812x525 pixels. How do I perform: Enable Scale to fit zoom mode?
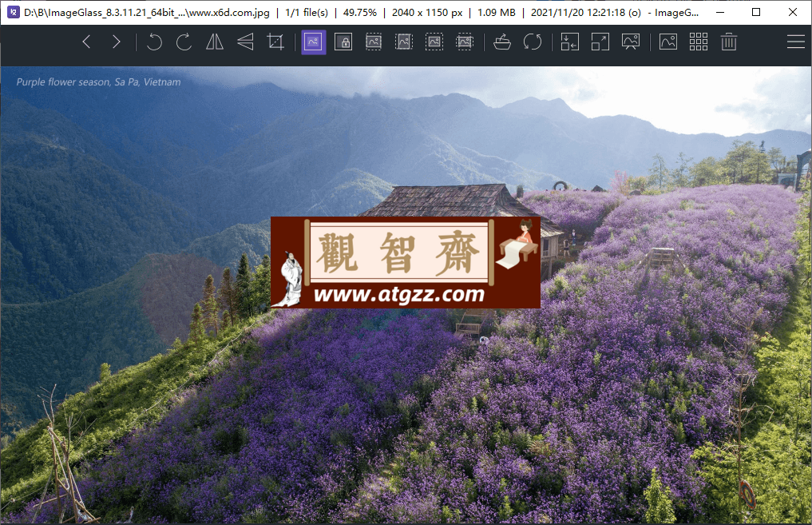(434, 42)
